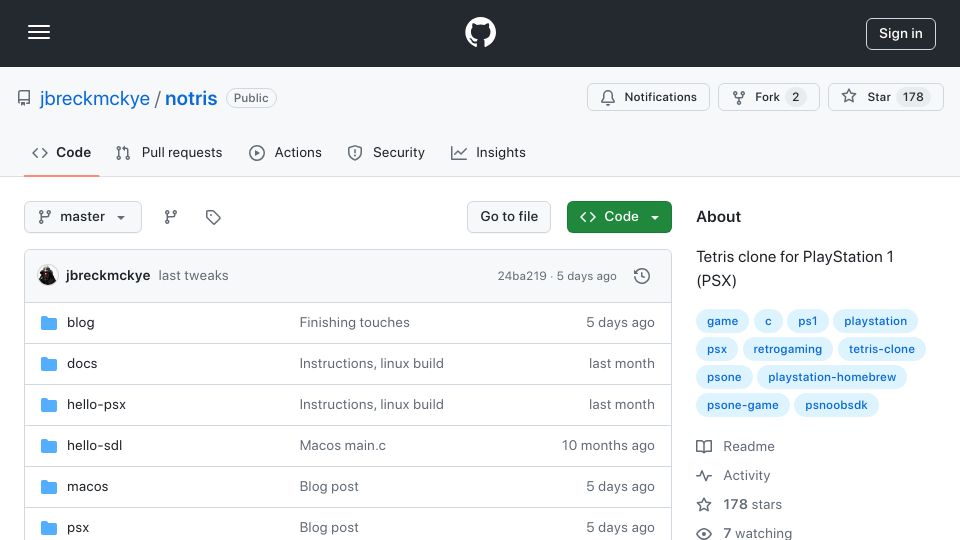Open the hamburger navigation menu
This screenshot has height=540, width=960.
point(39,32)
